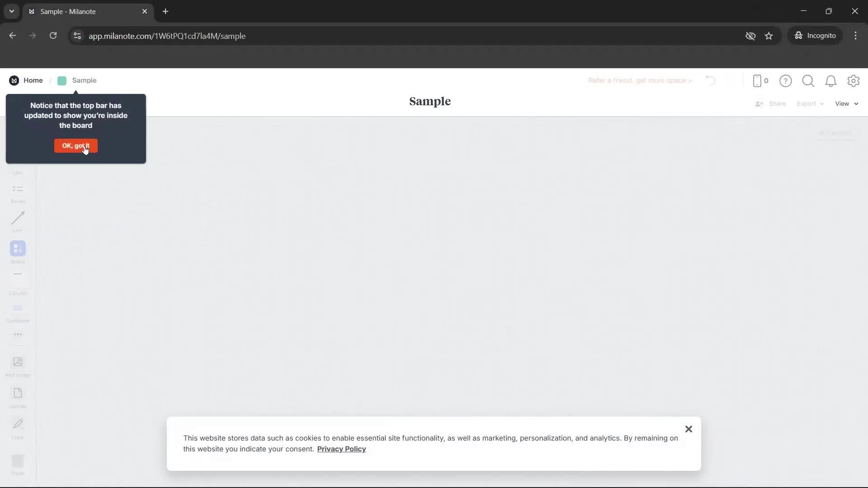Screen dimensions: 868x488
Task: Open the Privacy Policy link
Action: (341, 449)
